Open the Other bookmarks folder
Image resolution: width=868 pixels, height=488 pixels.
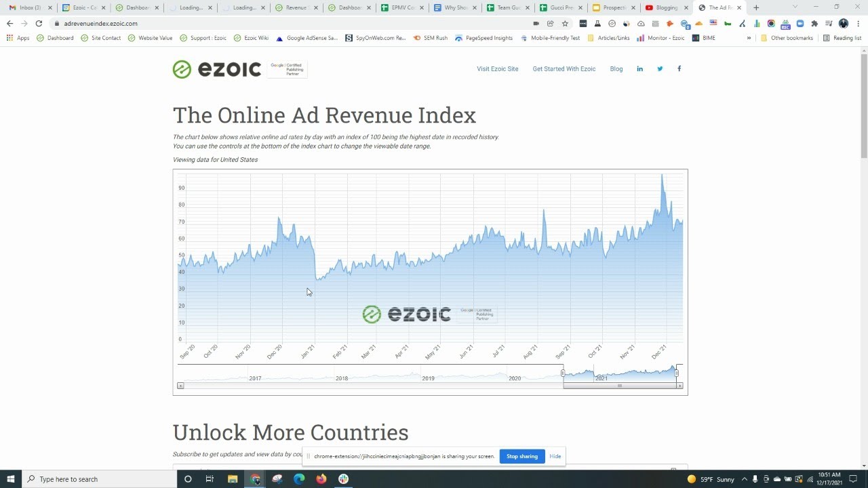(x=787, y=38)
